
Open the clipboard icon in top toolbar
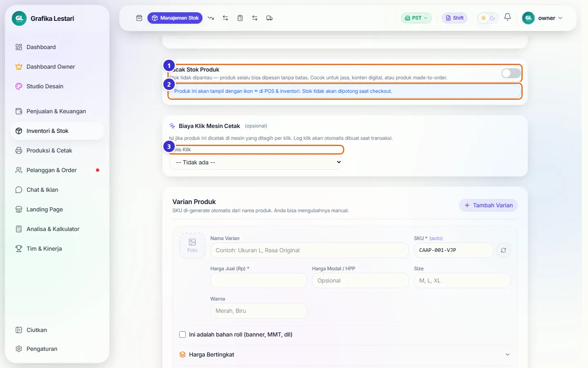pyautogui.click(x=240, y=18)
